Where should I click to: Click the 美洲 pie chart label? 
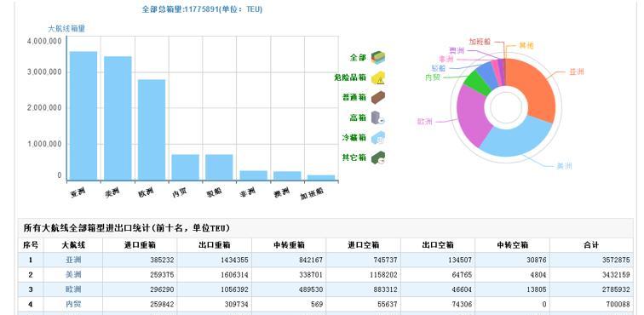click(x=564, y=166)
